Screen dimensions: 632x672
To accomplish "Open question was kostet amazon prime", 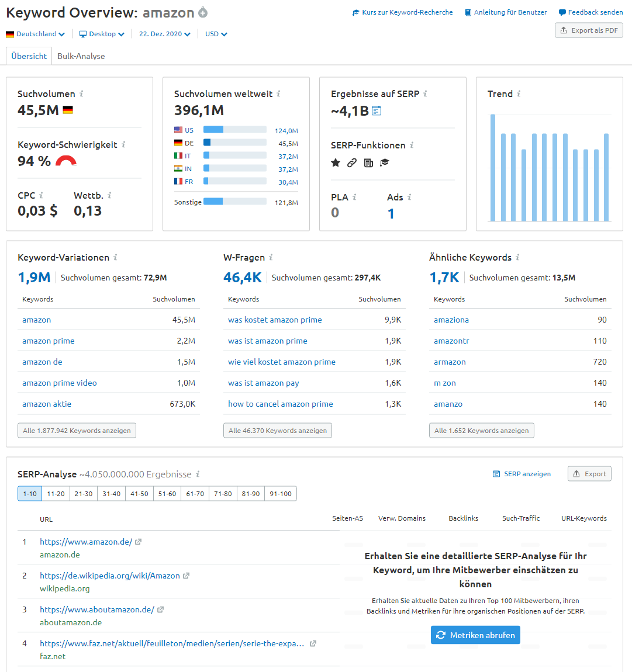I will tap(275, 320).
